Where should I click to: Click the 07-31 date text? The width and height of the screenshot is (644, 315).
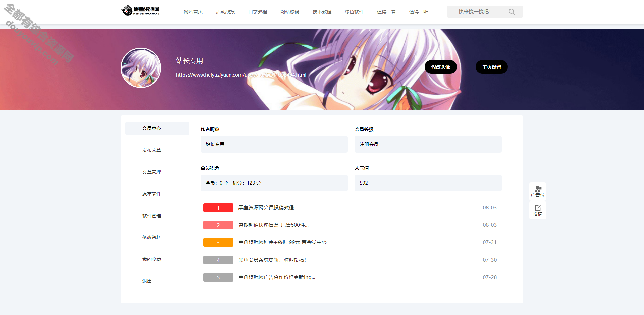tap(490, 242)
